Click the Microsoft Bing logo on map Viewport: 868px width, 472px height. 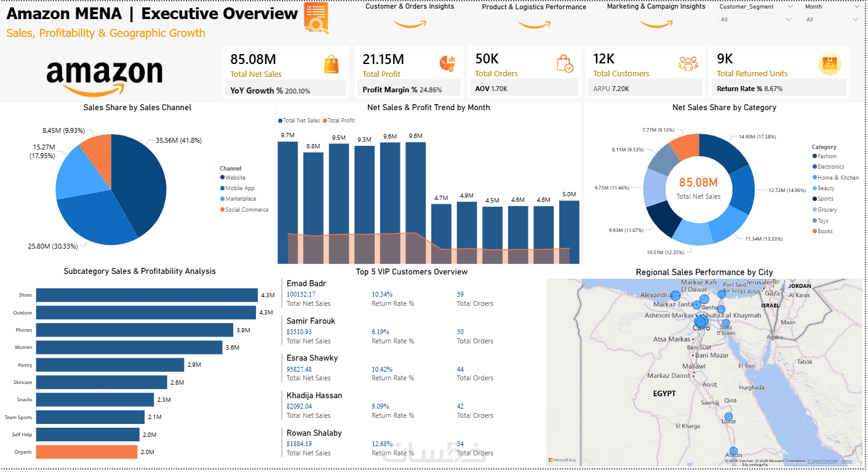tap(563, 460)
